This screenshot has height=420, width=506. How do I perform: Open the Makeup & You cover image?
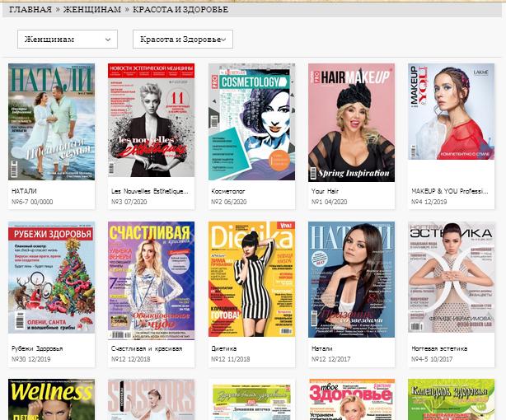451,122
